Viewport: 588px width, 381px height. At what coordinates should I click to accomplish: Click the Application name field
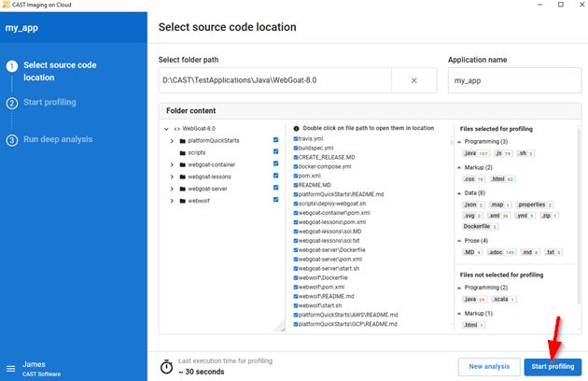(514, 80)
